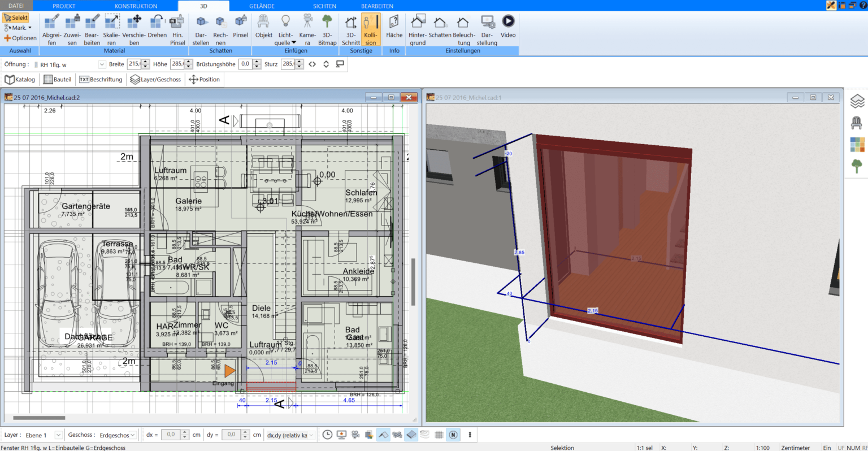Toggle the highlighted roof icon in bottom toolbar
This screenshot has height=451, width=868.
click(x=383, y=435)
